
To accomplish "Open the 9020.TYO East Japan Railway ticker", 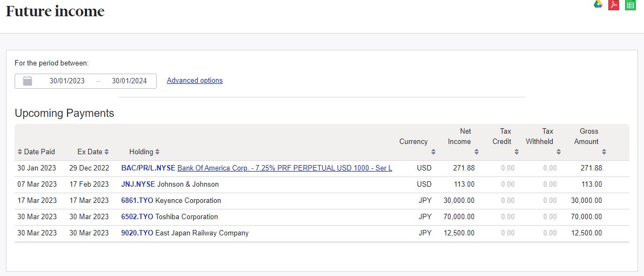I will (137, 233).
